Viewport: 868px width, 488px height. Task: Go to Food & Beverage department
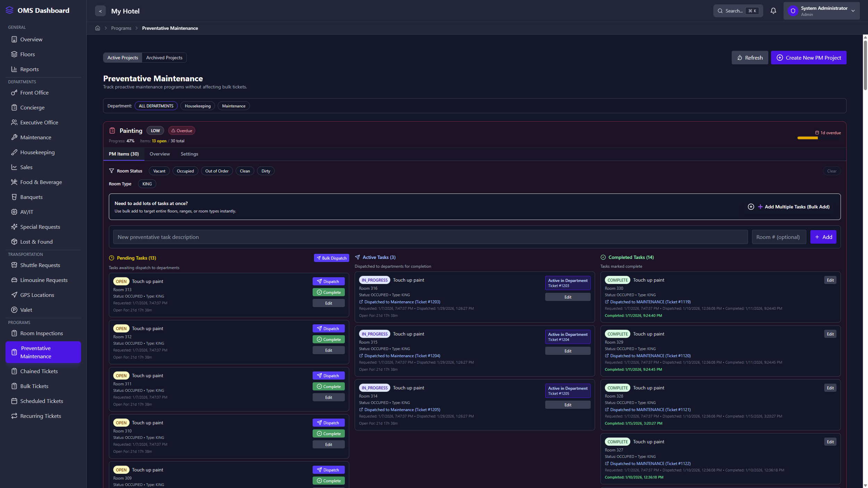point(41,182)
